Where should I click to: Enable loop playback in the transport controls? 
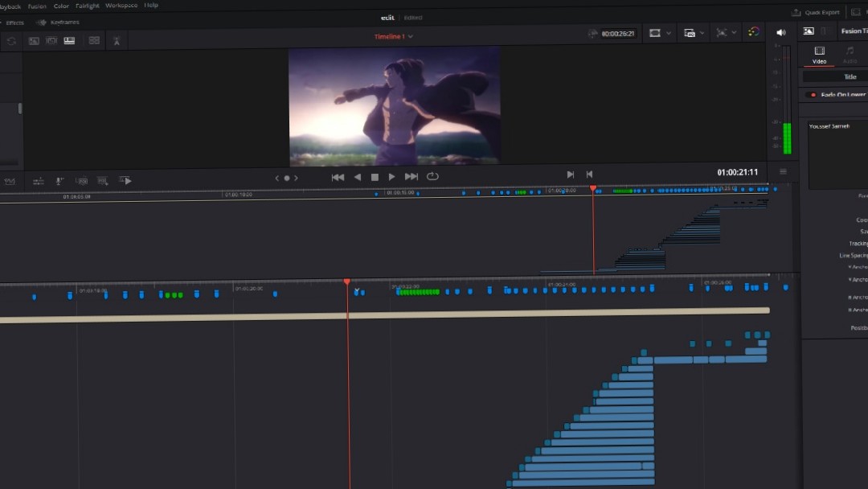432,177
